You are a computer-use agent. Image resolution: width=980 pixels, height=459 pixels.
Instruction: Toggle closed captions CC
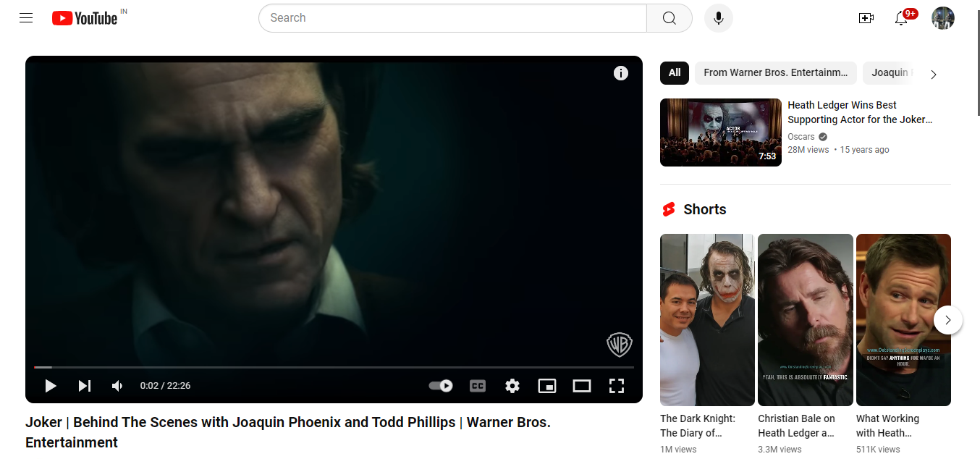pyautogui.click(x=478, y=386)
